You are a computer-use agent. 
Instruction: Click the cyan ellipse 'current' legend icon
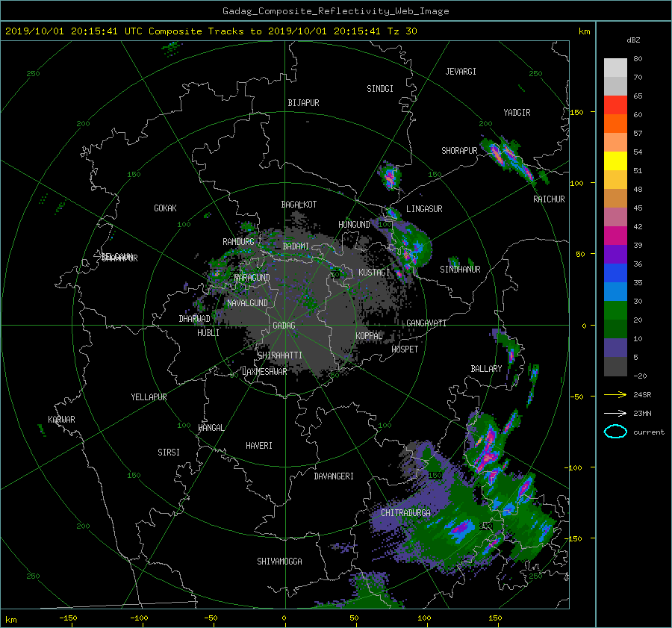click(x=615, y=432)
